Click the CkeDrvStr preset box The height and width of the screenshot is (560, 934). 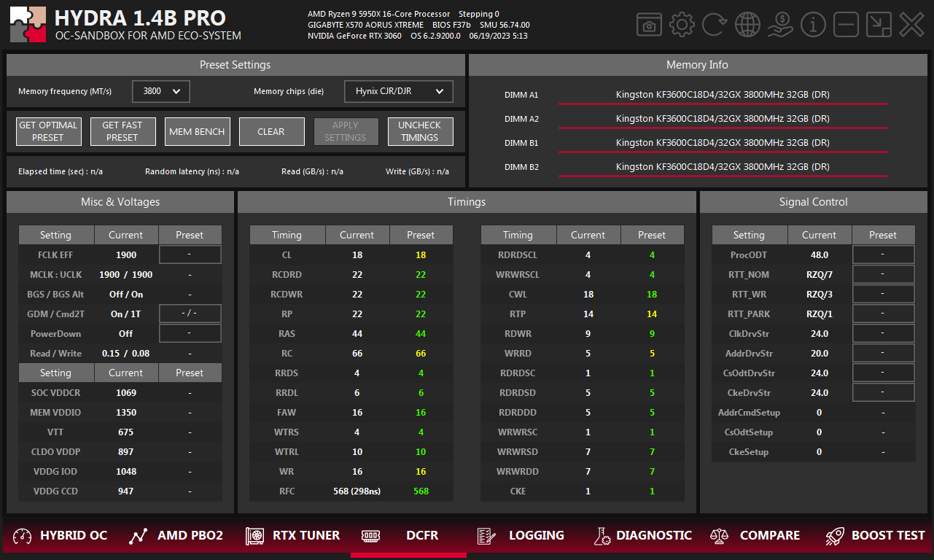883,392
